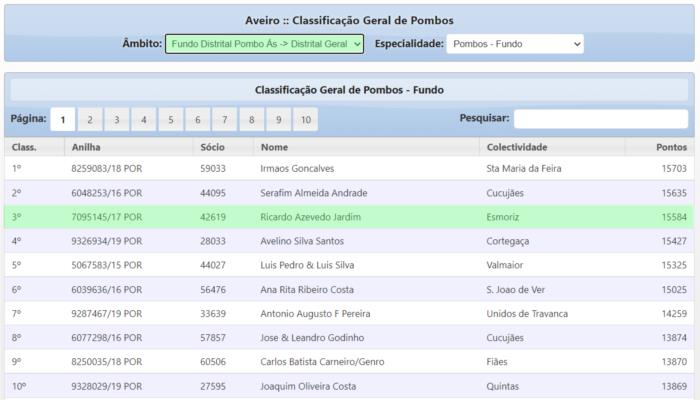Go to page 3 of results
700x400 pixels.
click(116, 120)
